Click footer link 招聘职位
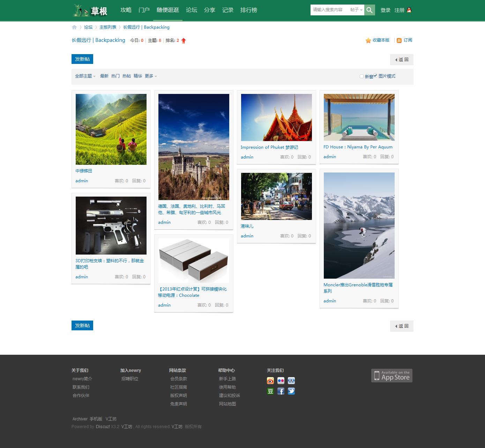The height and width of the screenshot is (448, 485). coord(130,379)
